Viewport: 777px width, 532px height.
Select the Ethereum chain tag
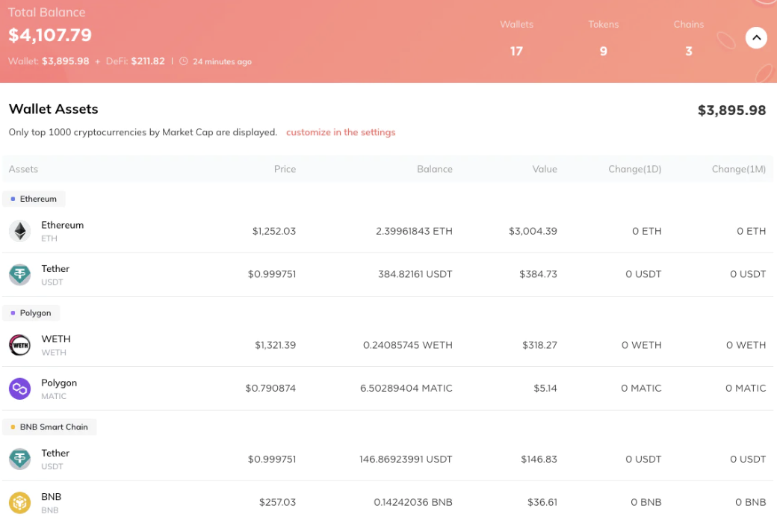[34, 199]
